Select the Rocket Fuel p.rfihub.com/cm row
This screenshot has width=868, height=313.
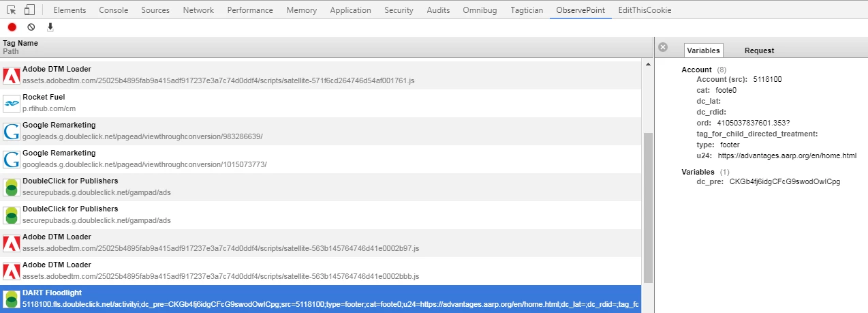click(320, 103)
